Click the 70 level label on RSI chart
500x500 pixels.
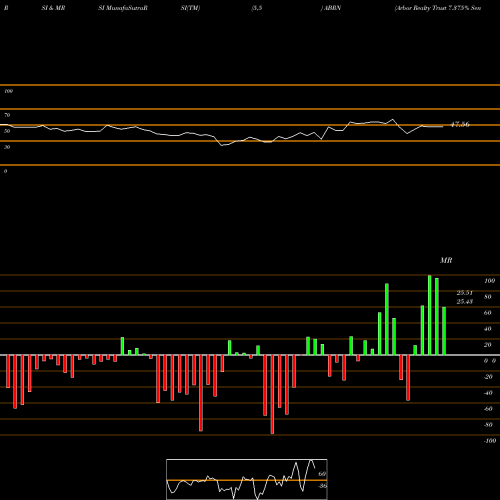7,115
